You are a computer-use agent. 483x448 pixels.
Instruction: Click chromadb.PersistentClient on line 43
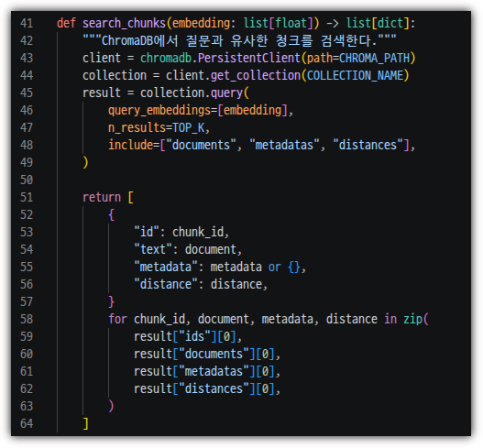point(220,59)
